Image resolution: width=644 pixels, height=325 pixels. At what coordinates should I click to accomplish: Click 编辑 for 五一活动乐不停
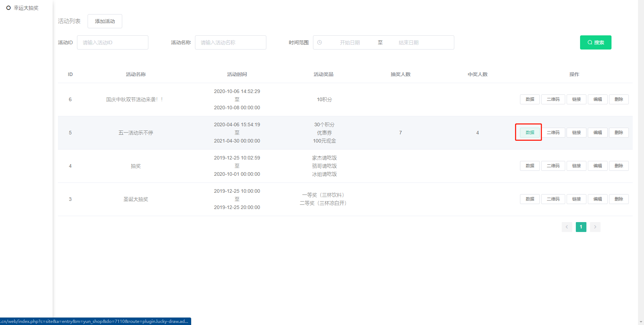598,133
